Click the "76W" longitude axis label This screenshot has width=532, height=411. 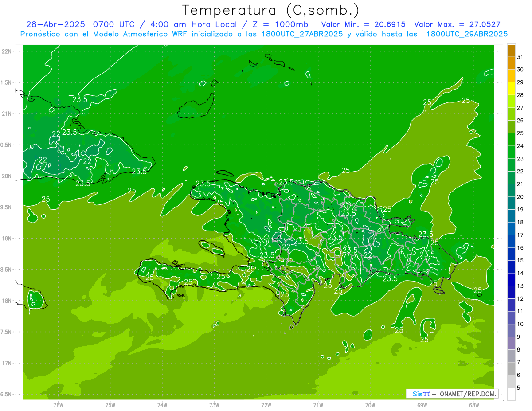58,405
